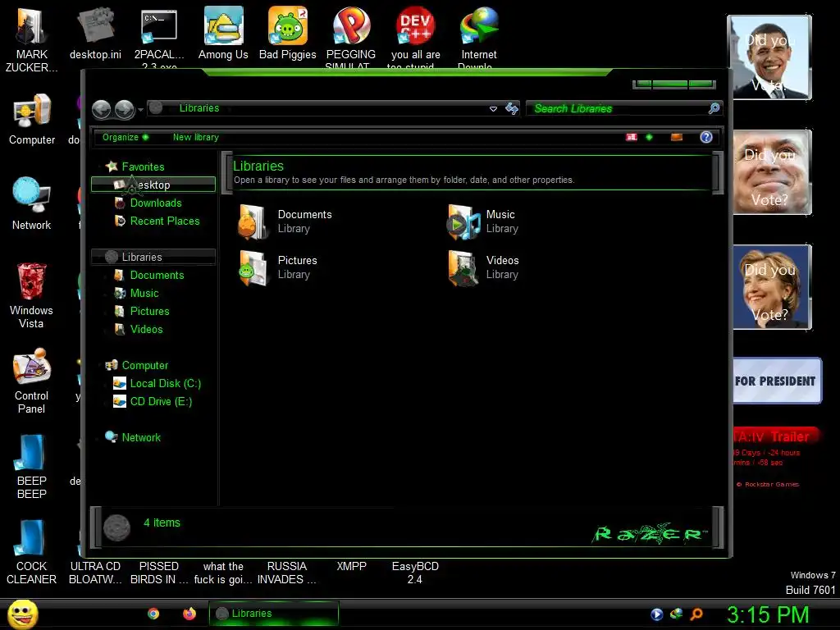Open Explorer Help with the question mark
Viewport: 840px width, 630px height.
pyautogui.click(x=706, y=137)
